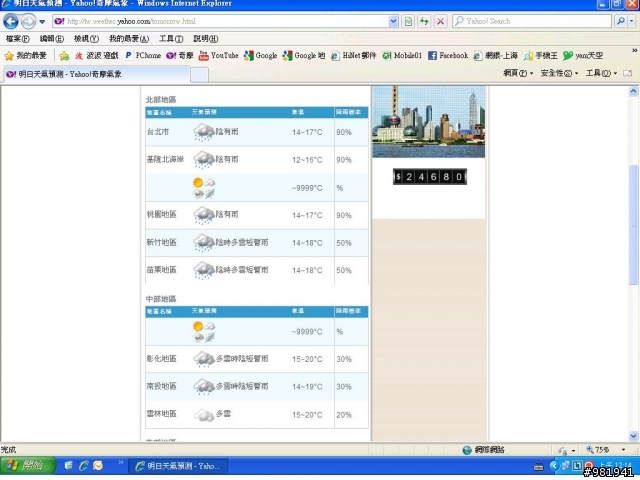Open the HiNet 郵件 bookmark

point(353,56)
